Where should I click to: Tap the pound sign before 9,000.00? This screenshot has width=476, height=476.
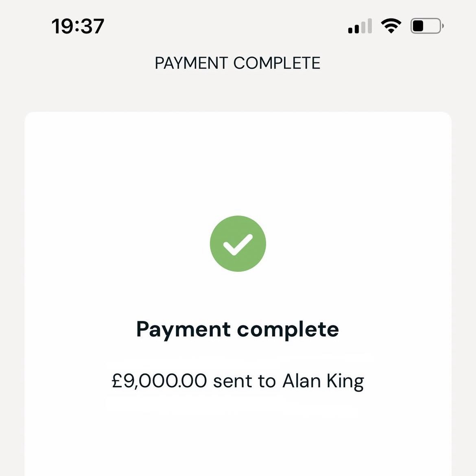(x=117, y=381)
